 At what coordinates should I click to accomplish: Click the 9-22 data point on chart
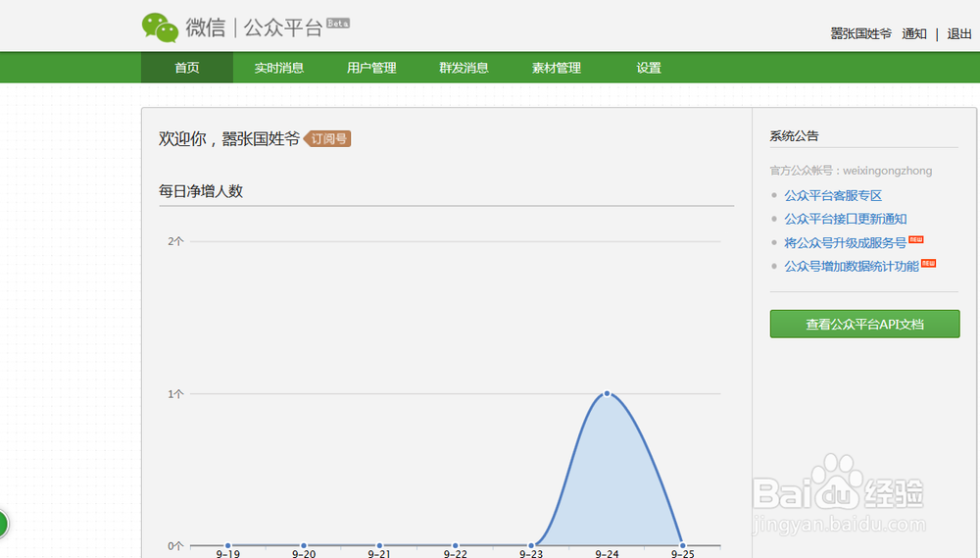pyautogui.click(x=455, y=545)
